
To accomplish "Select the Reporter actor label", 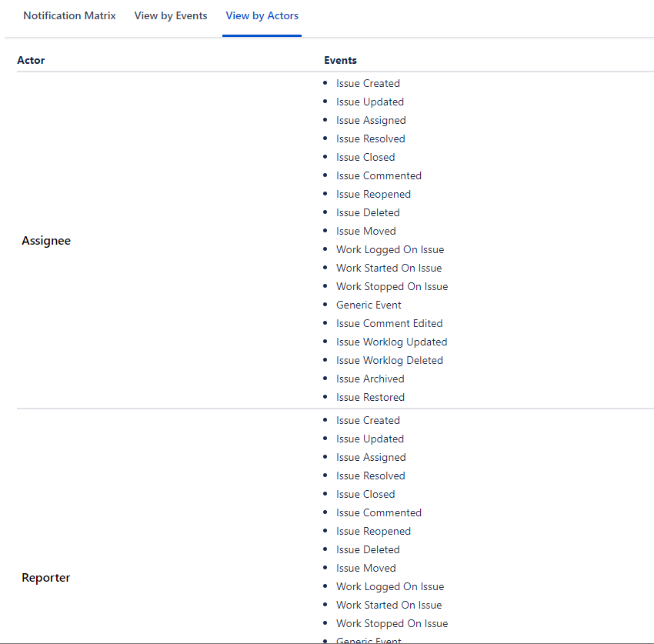I will (x=46, y=578).
